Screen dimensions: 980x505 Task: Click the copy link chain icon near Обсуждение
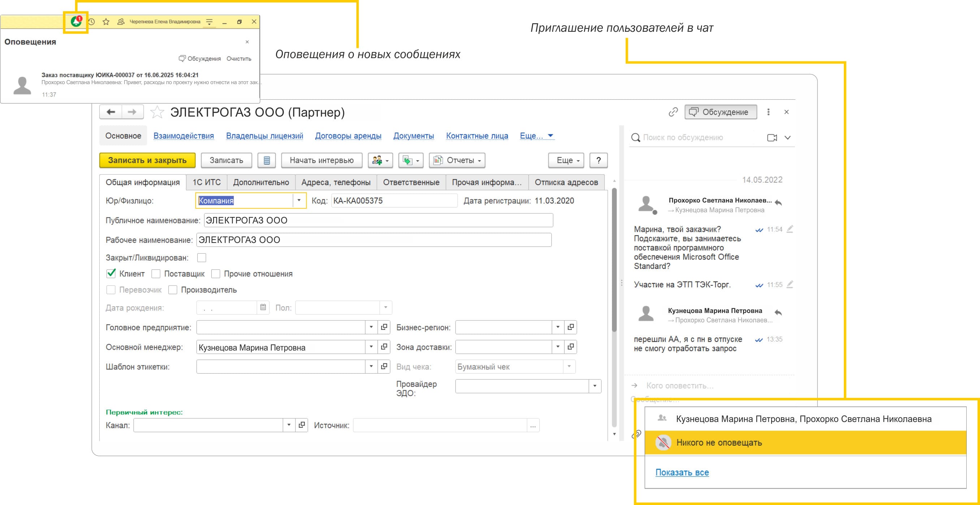click(x=673, y=112)
